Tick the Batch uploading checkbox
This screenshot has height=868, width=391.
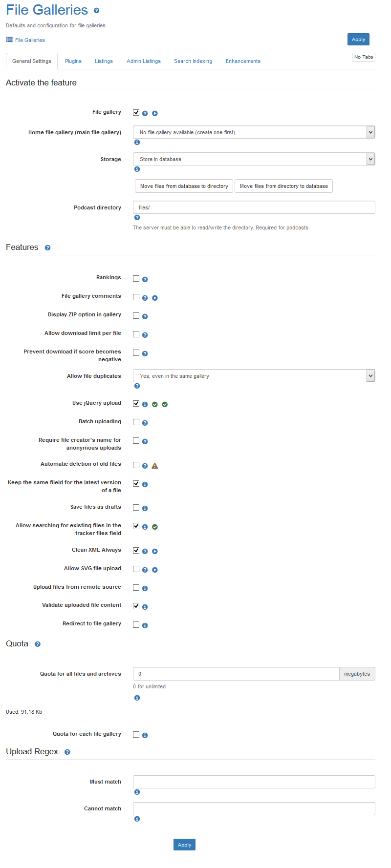coord(136,422)
